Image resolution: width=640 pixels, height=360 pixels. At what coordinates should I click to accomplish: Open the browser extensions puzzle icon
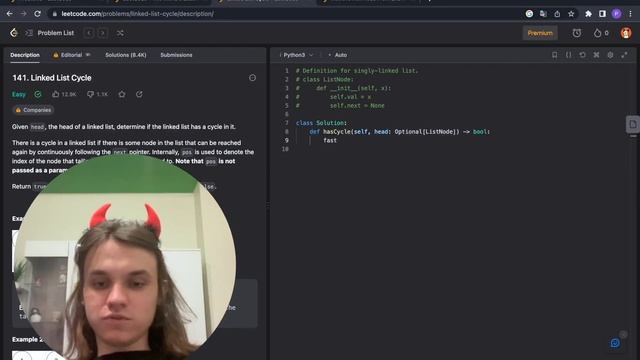588,14
